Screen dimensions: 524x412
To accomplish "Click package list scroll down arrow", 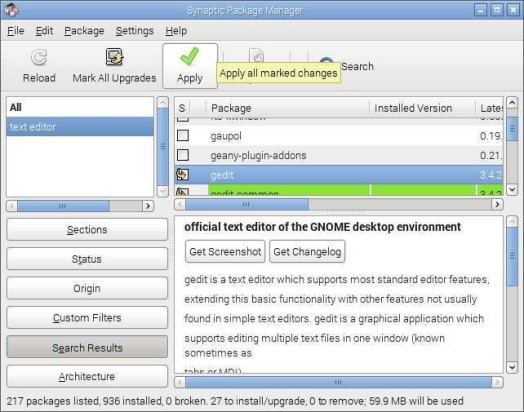I will [512, 189].
